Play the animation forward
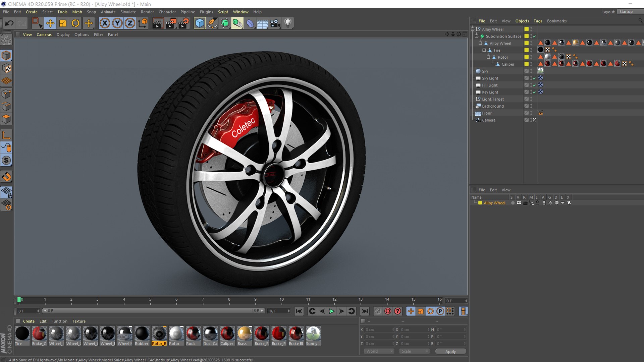The width and height of the screenshot is (644, 362). pyautogui.click(x=332, y=311)
